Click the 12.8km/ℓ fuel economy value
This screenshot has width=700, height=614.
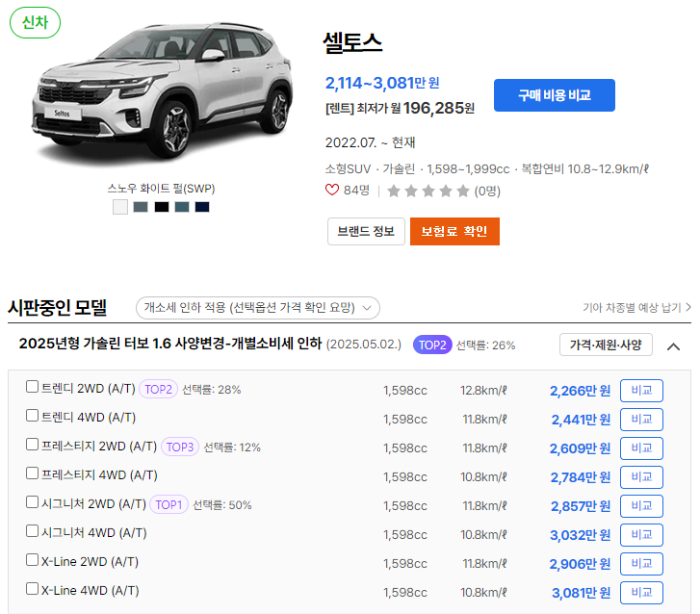coord(484,391)
